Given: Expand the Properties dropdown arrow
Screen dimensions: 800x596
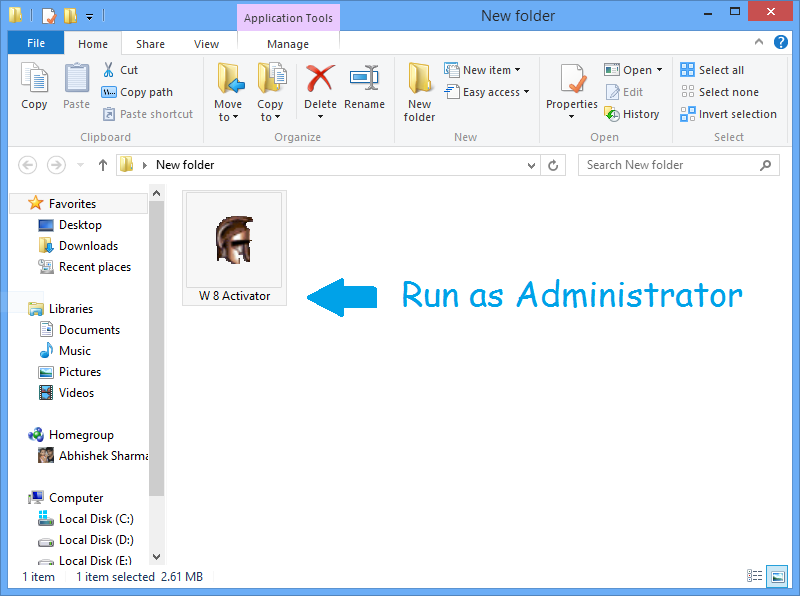Looking at the screenshot, I should coord(571,117).
